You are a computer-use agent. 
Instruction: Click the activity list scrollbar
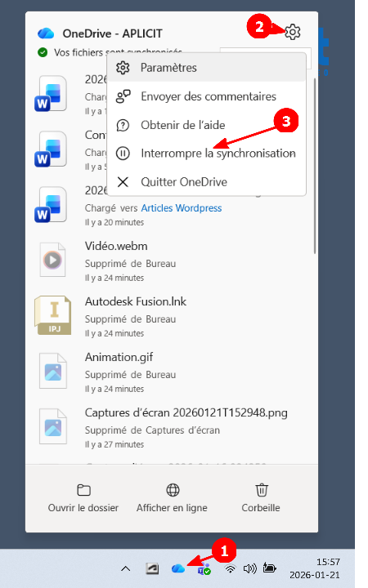coord(315,165)
